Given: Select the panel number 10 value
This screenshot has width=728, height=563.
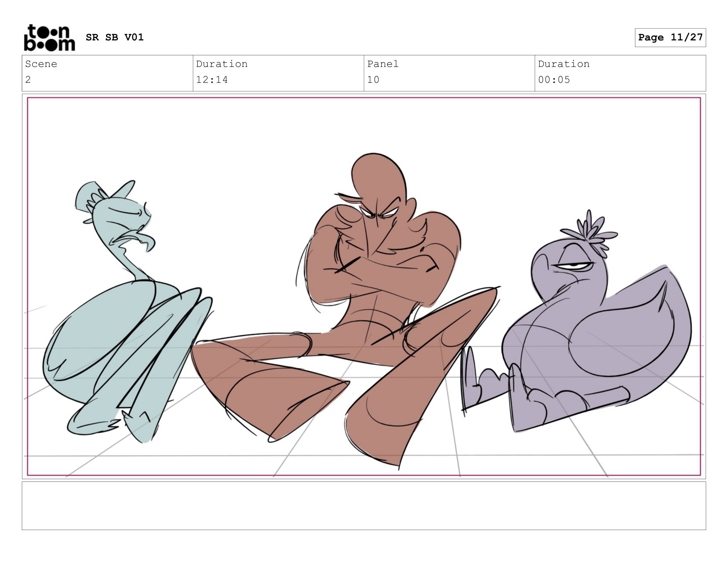Looking at the screenshot, I should click(373, 80).
